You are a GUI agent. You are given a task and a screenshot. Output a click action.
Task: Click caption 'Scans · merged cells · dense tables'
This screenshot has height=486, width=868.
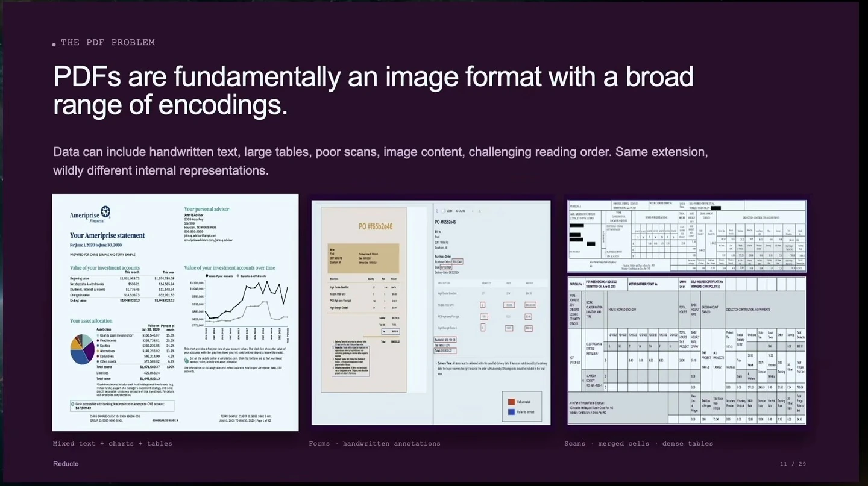click(x=639, y=444)
